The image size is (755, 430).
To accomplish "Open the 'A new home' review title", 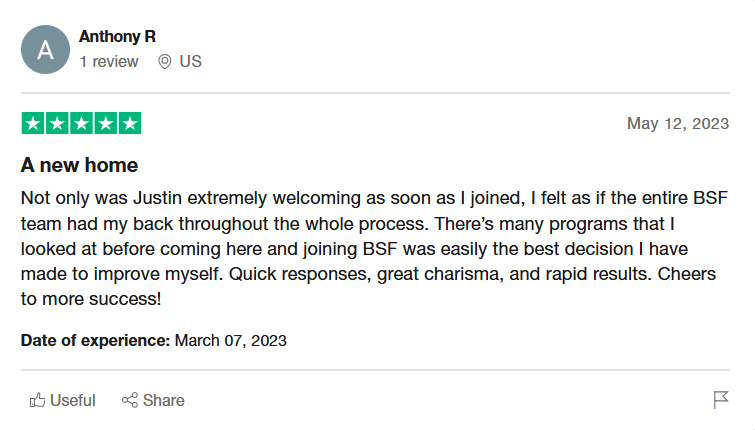I will pos(79,165).
